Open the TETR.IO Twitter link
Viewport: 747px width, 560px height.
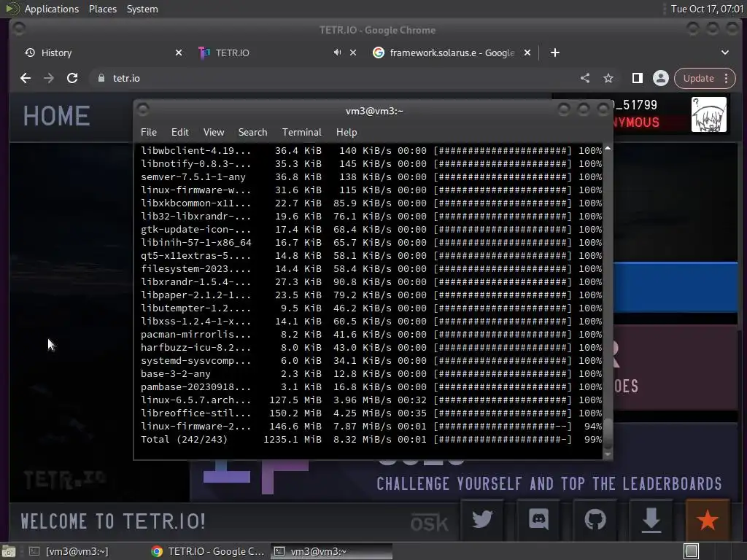point(482,519)
